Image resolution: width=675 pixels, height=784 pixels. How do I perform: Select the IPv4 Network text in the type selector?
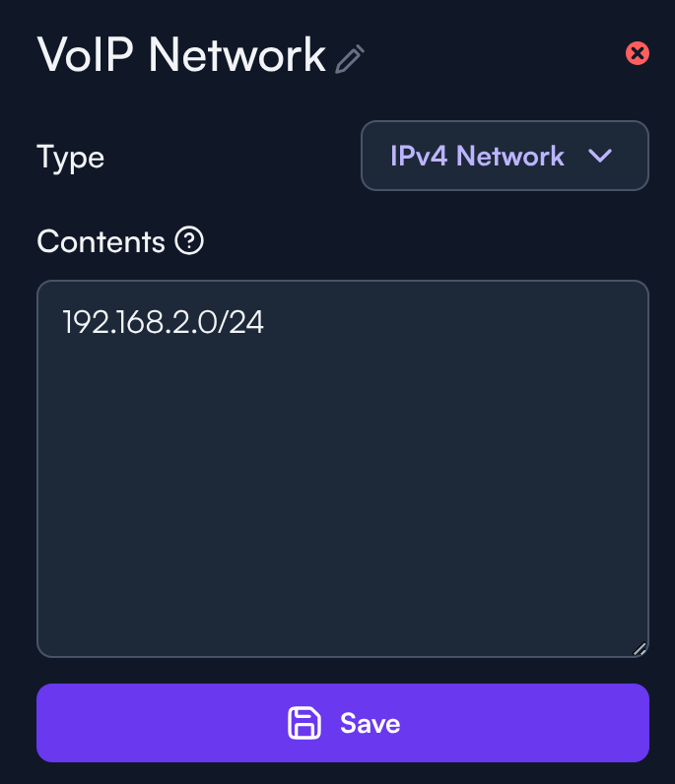[x=477, y=156]
